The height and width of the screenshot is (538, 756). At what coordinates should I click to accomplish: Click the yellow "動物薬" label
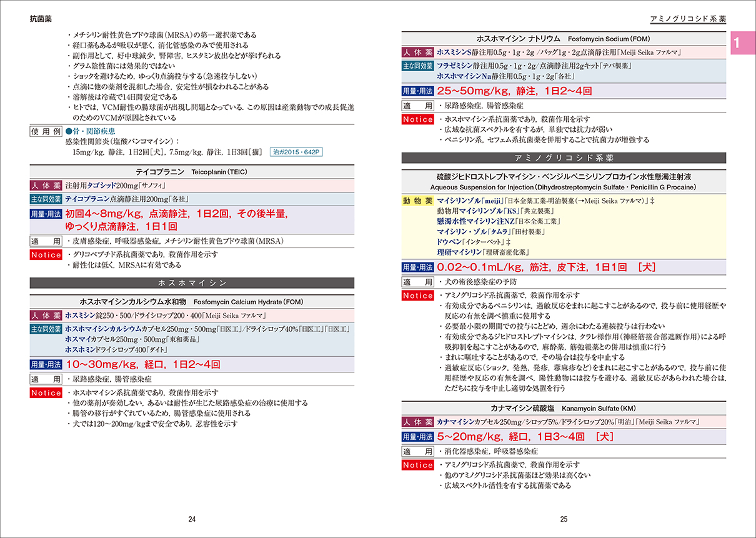pos(417,201)
